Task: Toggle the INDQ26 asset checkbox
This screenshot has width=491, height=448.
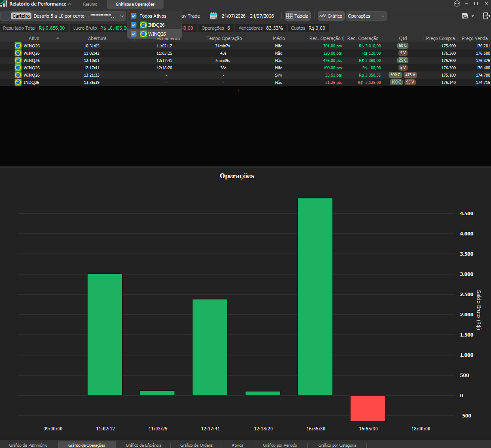Action: (x=134, y=25)
